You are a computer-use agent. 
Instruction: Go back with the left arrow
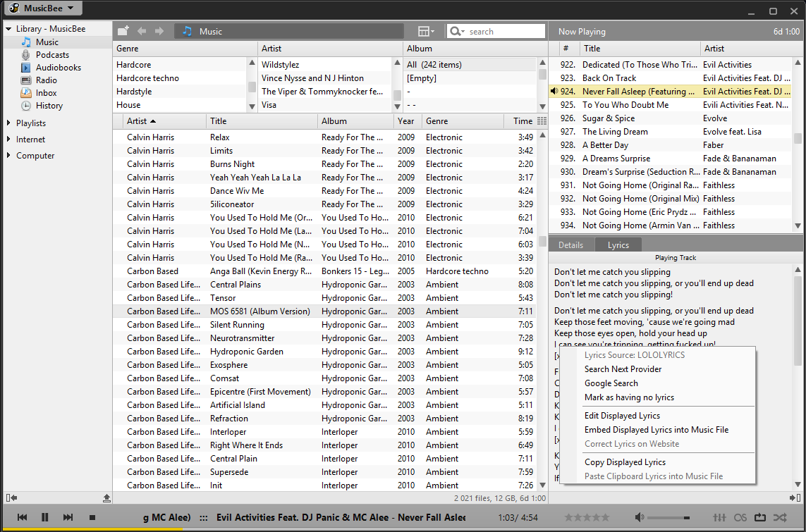tap(142, 31)
